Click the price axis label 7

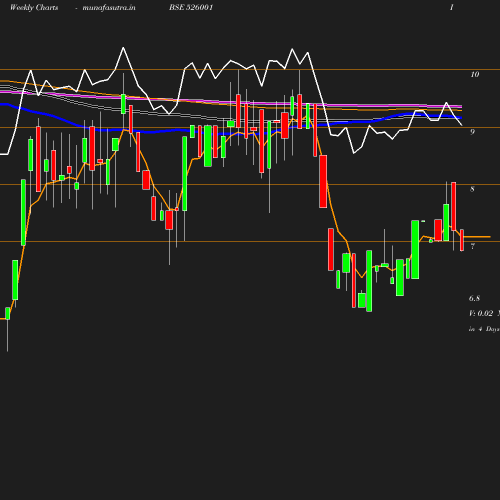point(472,246)
